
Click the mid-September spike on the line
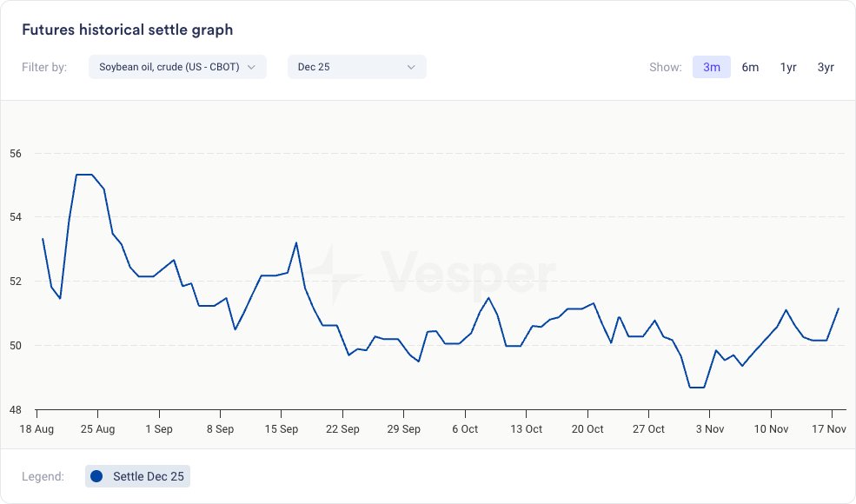coord(296,243)
